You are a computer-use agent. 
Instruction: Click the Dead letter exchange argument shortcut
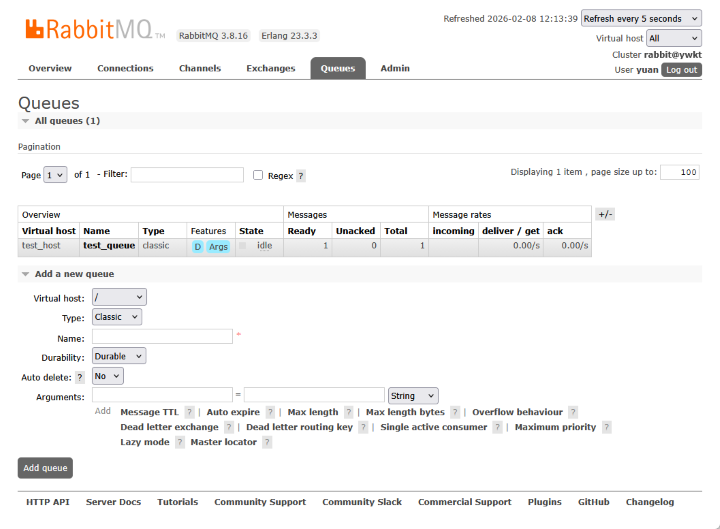pos(169,428)
